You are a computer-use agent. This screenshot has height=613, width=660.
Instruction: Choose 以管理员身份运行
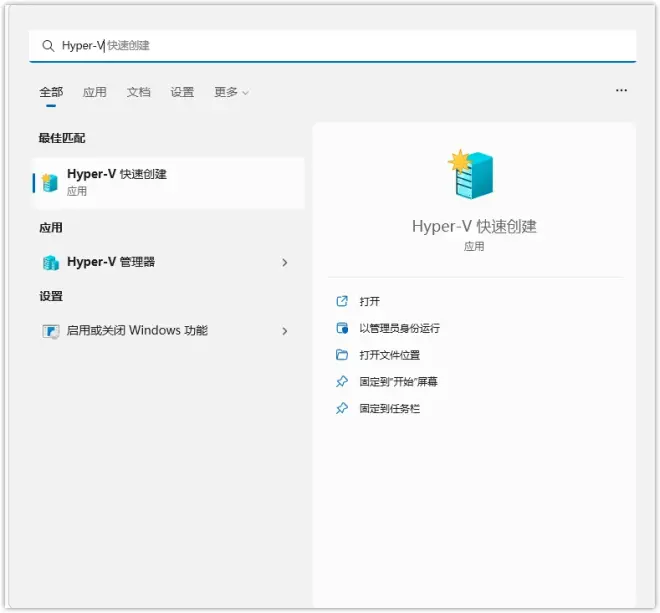(x=399, y=328)
